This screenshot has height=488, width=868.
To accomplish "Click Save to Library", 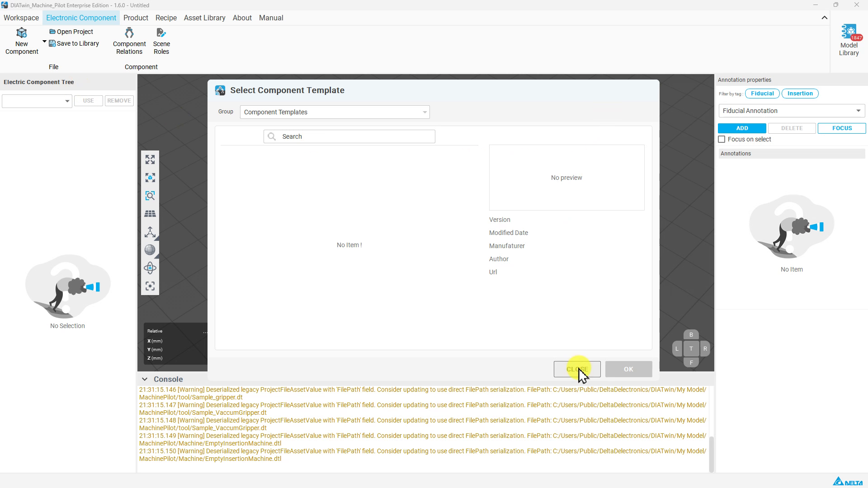I will 74,43.
